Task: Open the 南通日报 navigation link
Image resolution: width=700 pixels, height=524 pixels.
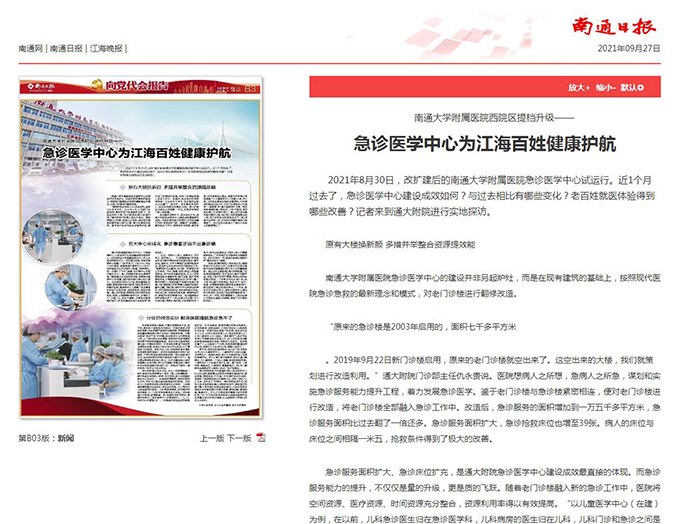Action: [x=67, y=48]
